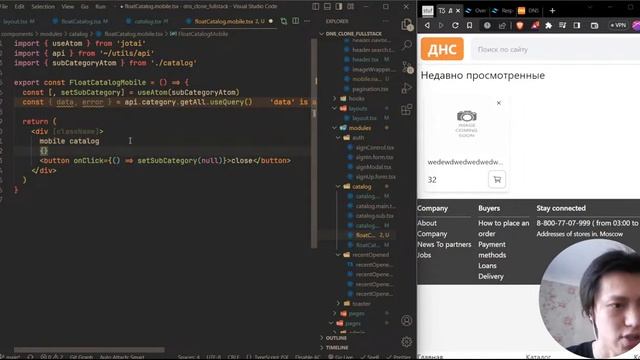Click the Поиск по сайту search field
Image resolution: width=640 pixels, height=360 pixels.
(556, 49)
